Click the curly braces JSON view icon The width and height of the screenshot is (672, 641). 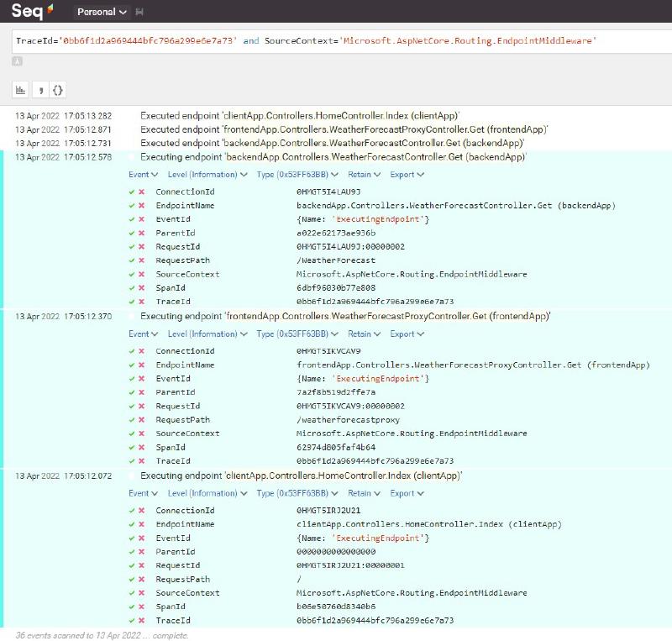58,89
